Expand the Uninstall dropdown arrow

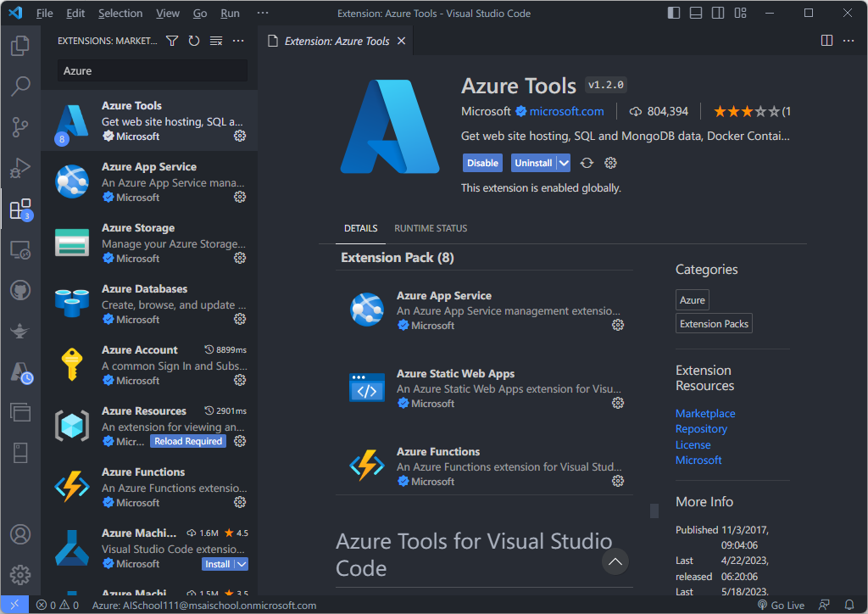click(564, 163)
